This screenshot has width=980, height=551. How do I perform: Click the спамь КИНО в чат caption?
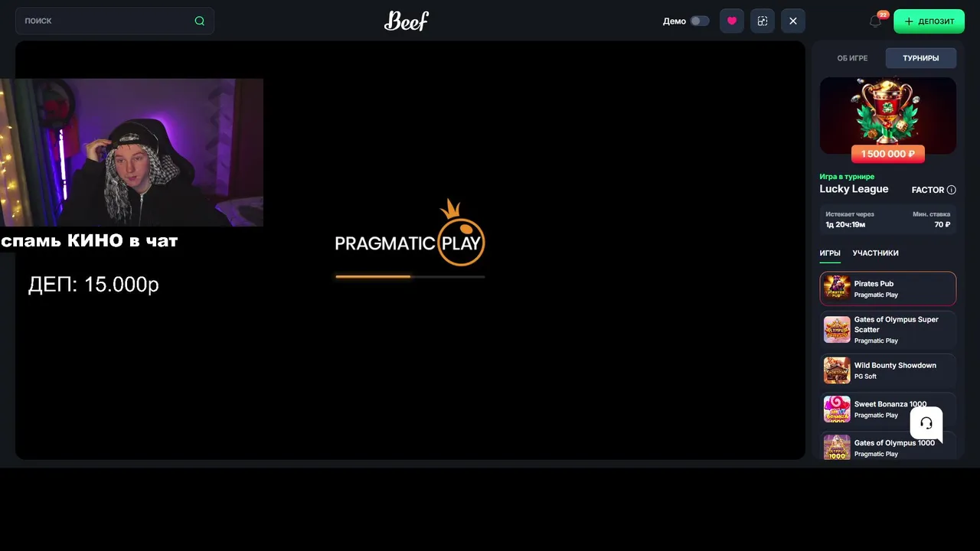[90, 241]
